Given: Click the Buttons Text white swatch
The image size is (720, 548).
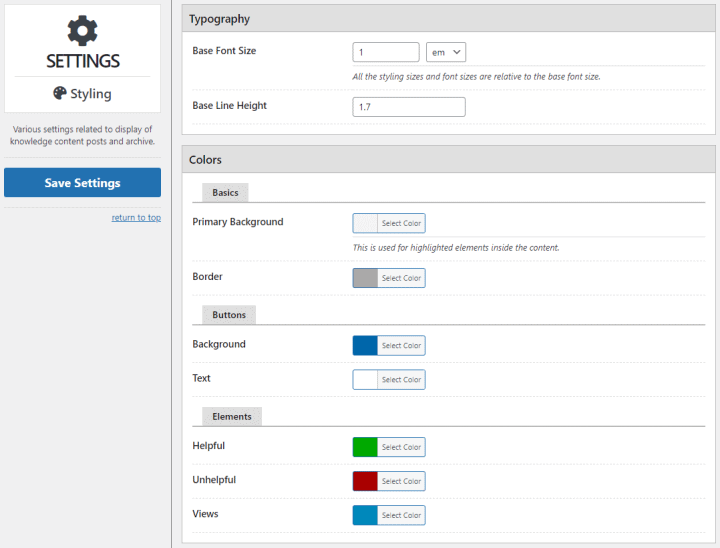Looking at the screenshot, I should (x=365, y=379).
